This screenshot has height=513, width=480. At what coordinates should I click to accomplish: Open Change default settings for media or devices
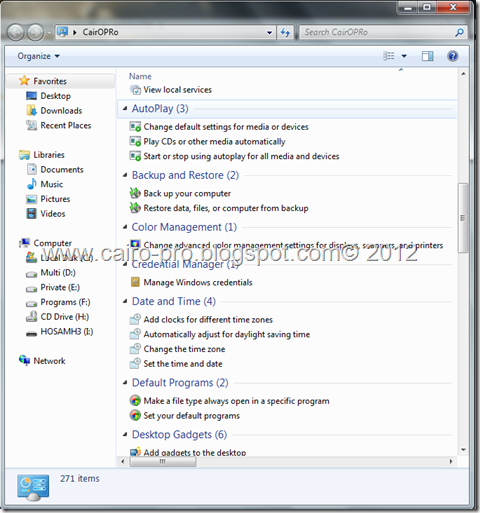[226, 127]
